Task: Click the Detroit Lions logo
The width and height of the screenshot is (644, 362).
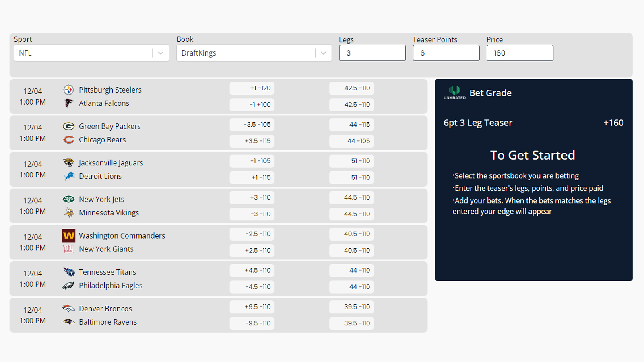Action: (69, 176)
